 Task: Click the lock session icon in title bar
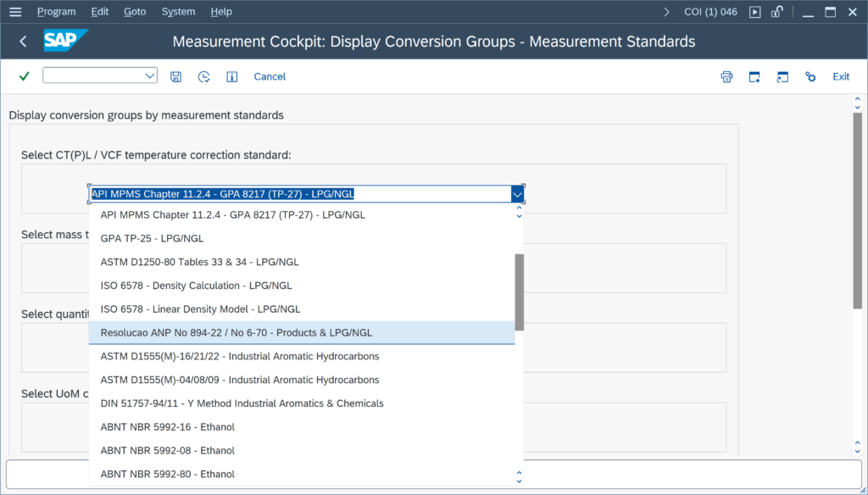point(777,12)
